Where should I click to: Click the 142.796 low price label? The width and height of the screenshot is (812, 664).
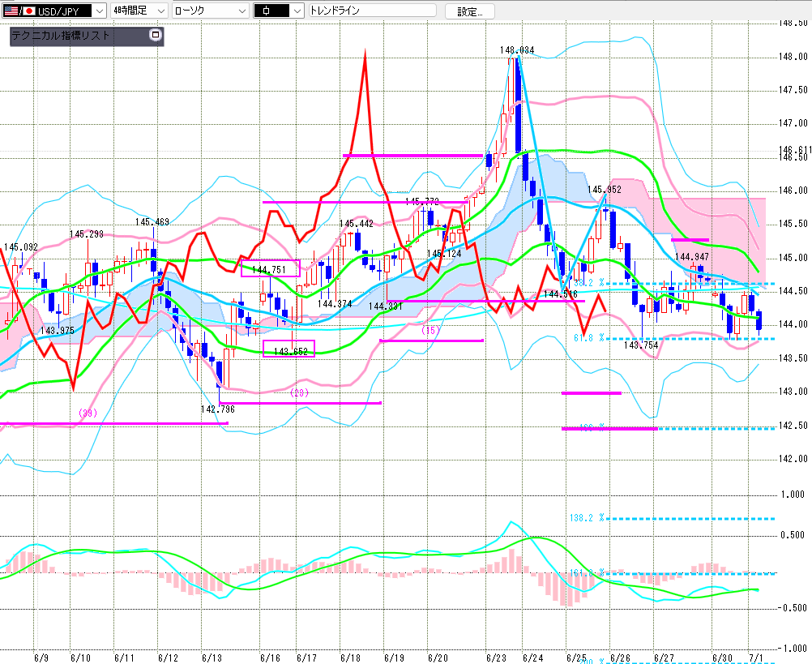coord(217,409)
